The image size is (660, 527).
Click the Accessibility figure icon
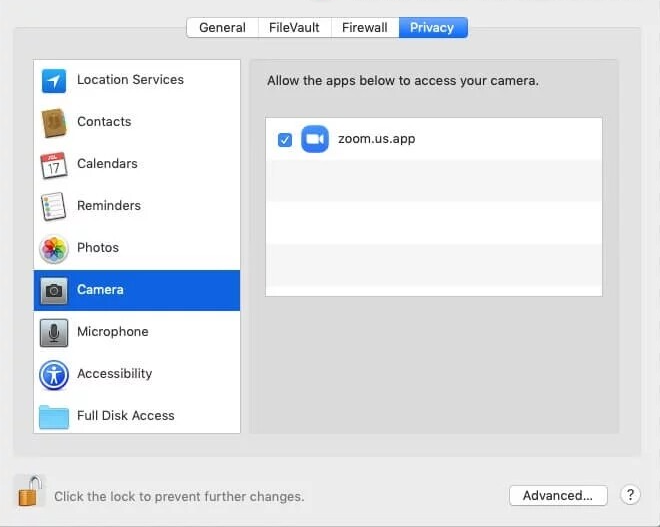[x=54, y=375]
